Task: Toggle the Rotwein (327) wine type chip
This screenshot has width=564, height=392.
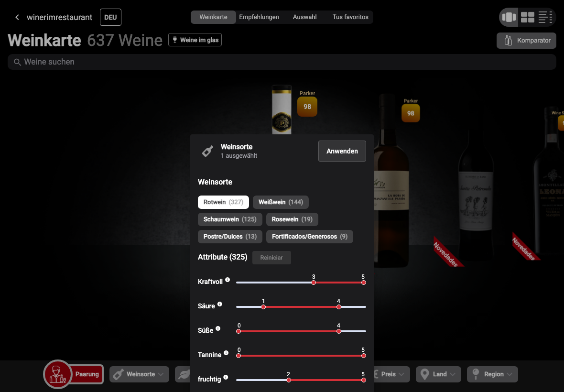Action: click(223, 202)
